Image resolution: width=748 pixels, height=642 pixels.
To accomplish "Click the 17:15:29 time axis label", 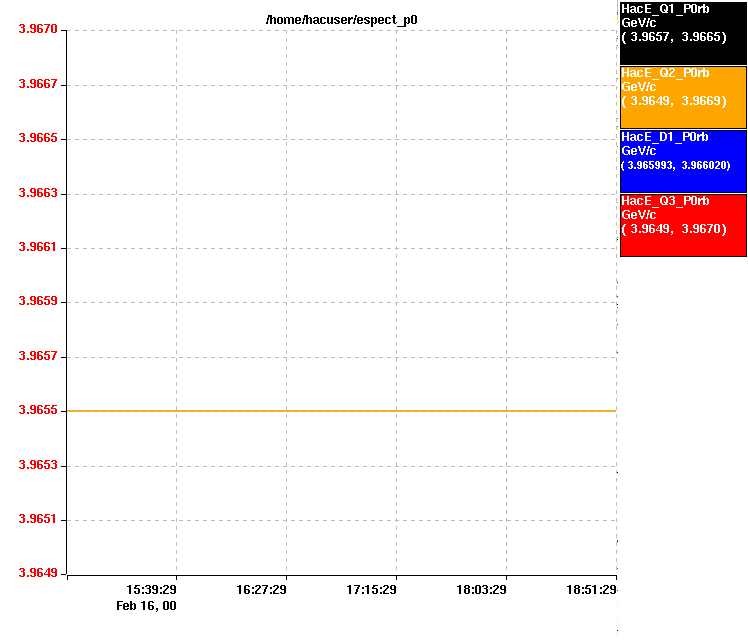I will click(372, 590).
